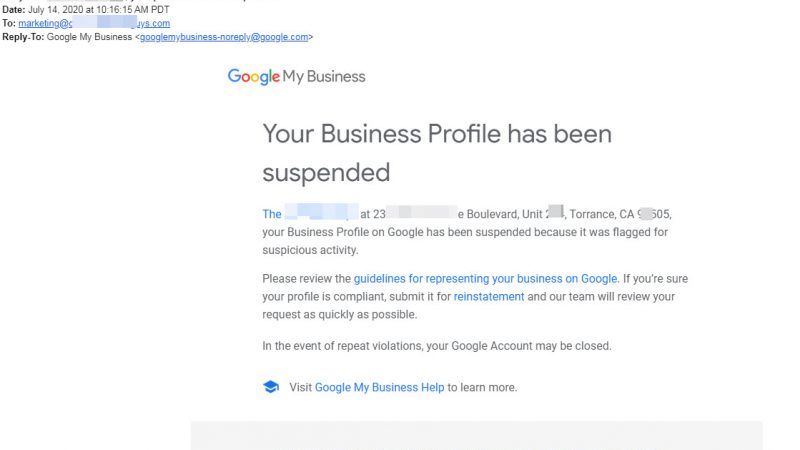Click the repeat violations warning paragraph
Viewport: 800px width, 450px height.
[436, 346]
